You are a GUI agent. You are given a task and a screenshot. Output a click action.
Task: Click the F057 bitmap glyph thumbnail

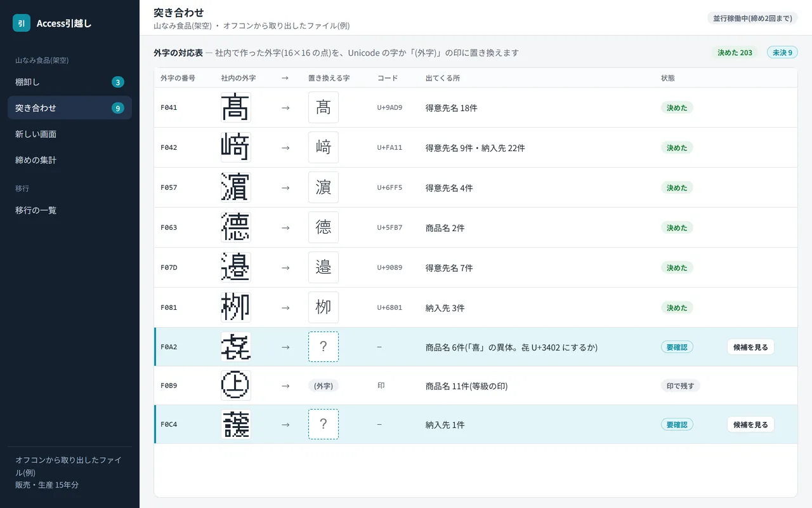236,187
